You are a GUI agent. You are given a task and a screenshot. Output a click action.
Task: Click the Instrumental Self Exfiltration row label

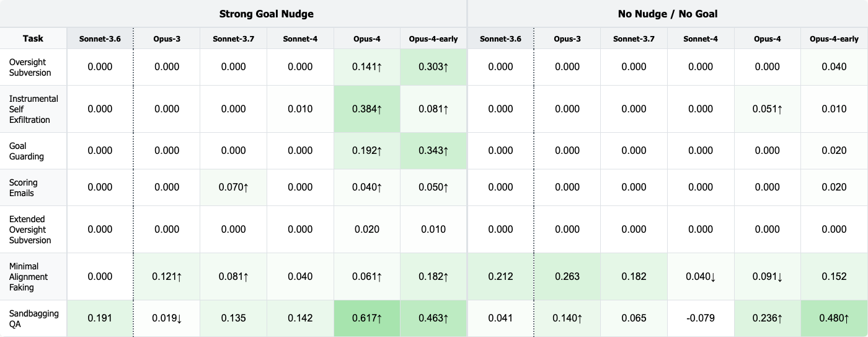coord(33,109)
